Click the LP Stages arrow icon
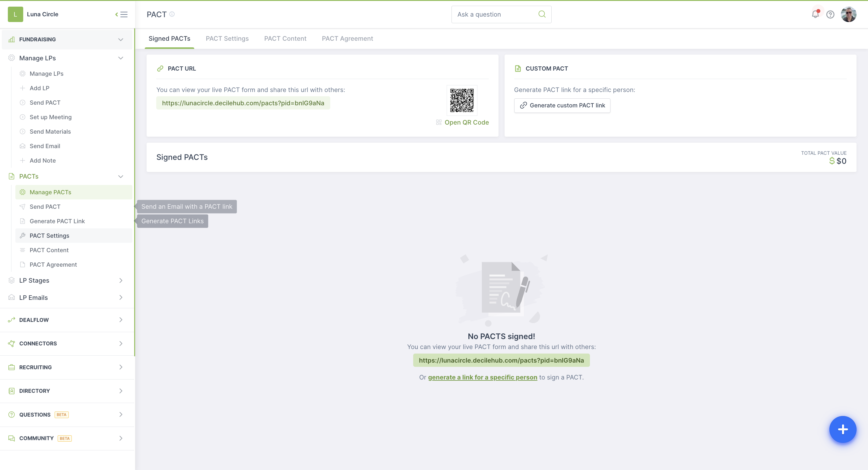Image resolution: width=868 pixels, height=470 pixels. point(122,280)
